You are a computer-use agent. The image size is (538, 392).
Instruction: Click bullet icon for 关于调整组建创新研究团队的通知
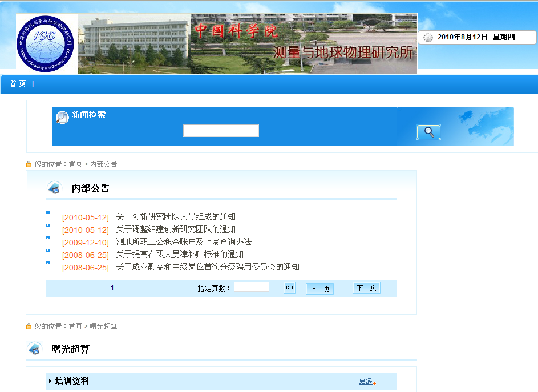click(x=48, y=225)
